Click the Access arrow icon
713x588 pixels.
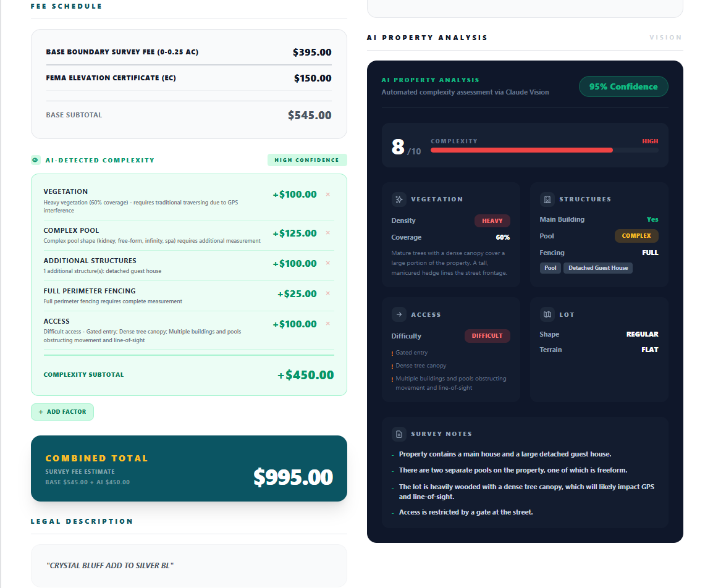[x=399, y=314]
